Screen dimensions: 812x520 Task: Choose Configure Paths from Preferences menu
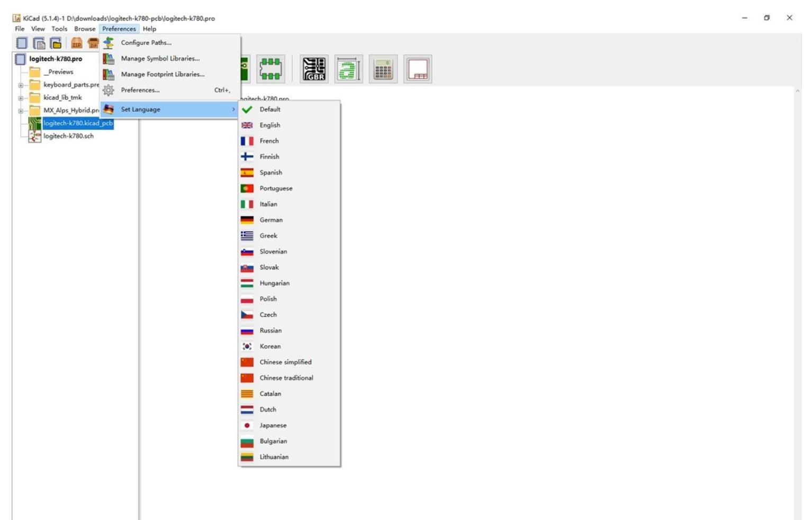click(146, 43)
